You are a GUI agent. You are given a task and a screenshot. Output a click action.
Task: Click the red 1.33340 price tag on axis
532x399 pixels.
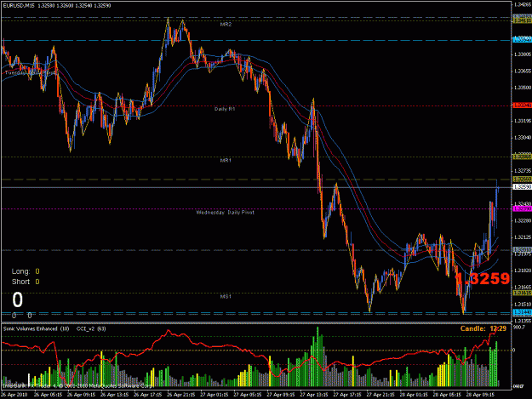tap(522, 105)
